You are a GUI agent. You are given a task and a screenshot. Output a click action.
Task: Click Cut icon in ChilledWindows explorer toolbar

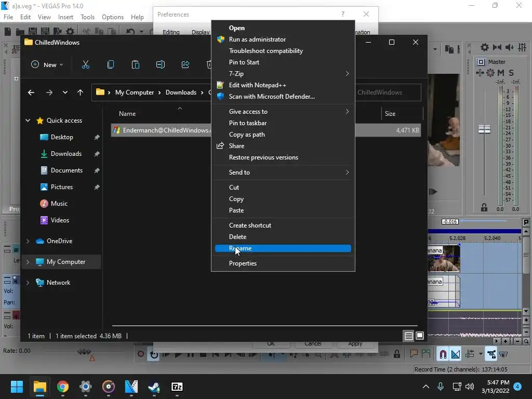click(x=86, y=64)
